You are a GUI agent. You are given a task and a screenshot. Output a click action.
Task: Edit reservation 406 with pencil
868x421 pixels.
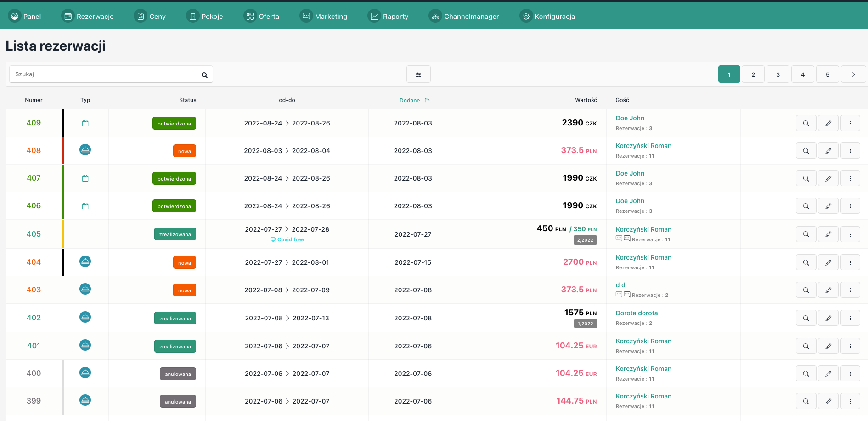tap(828, 206)
